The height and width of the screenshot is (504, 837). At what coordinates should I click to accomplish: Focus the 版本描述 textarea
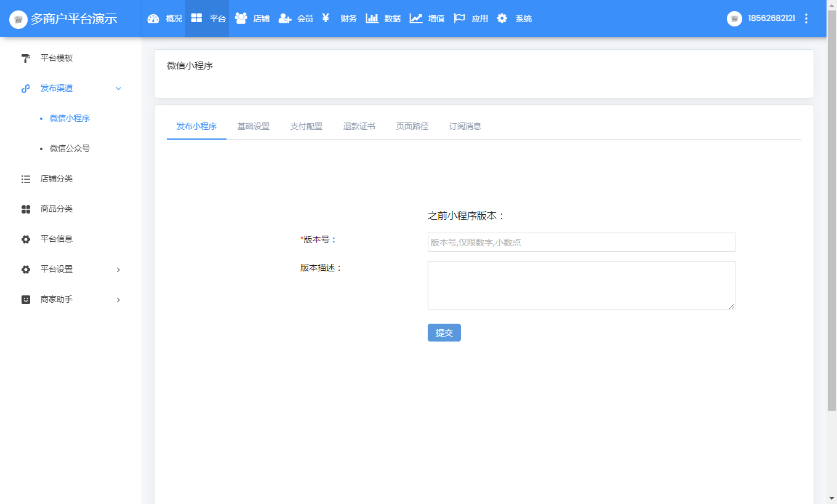pyautogui.click(x=582, y=286)
